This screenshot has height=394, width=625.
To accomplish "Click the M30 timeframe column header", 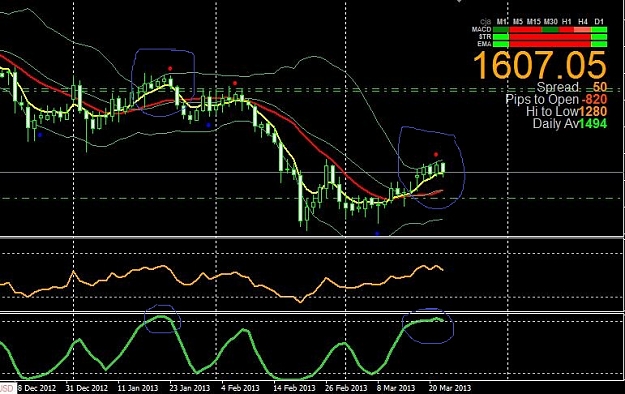I will [x=550, y=22].
